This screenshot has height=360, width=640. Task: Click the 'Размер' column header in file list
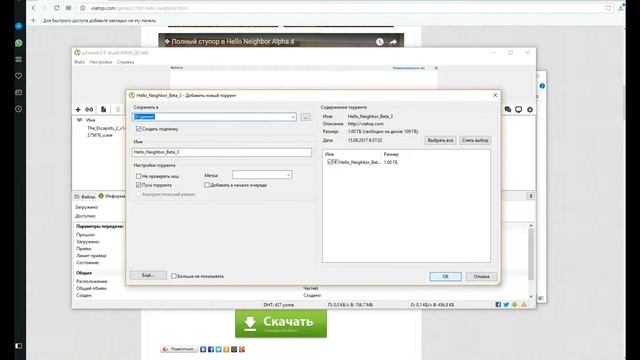pyautogui.click(x=391, y=154)
